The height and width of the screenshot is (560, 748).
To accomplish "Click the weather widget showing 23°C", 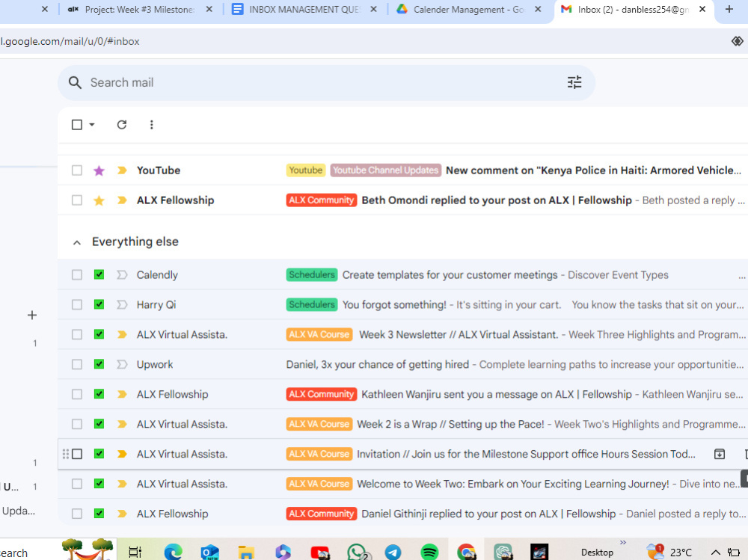I will pyautogui.click(x=669, y=552).
